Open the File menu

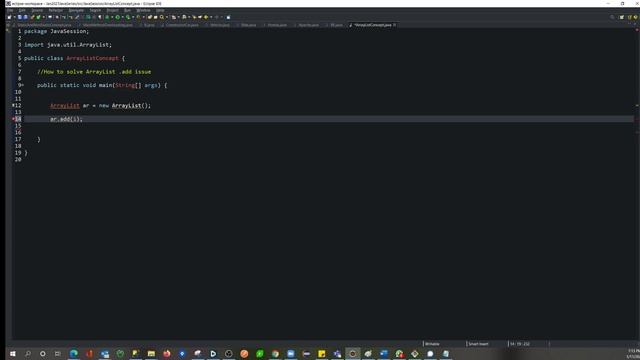click(x=10, y=10)
